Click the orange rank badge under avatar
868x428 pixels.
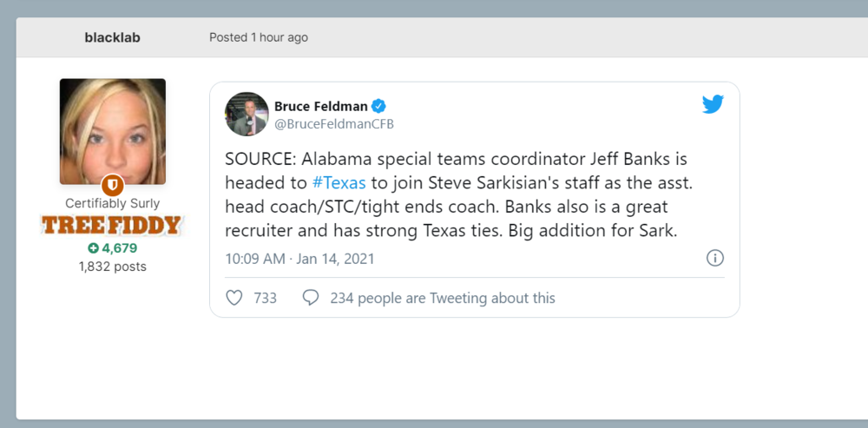[x=113, y=185]
